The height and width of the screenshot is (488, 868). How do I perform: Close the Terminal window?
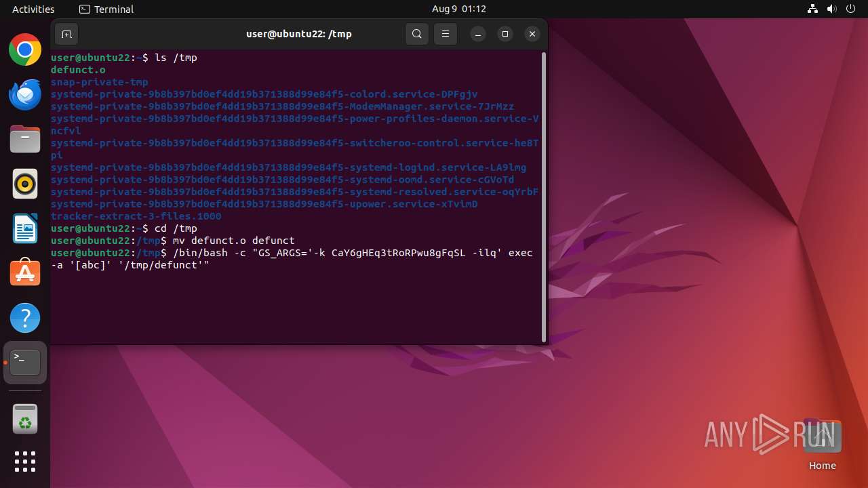tap(532, 34)
